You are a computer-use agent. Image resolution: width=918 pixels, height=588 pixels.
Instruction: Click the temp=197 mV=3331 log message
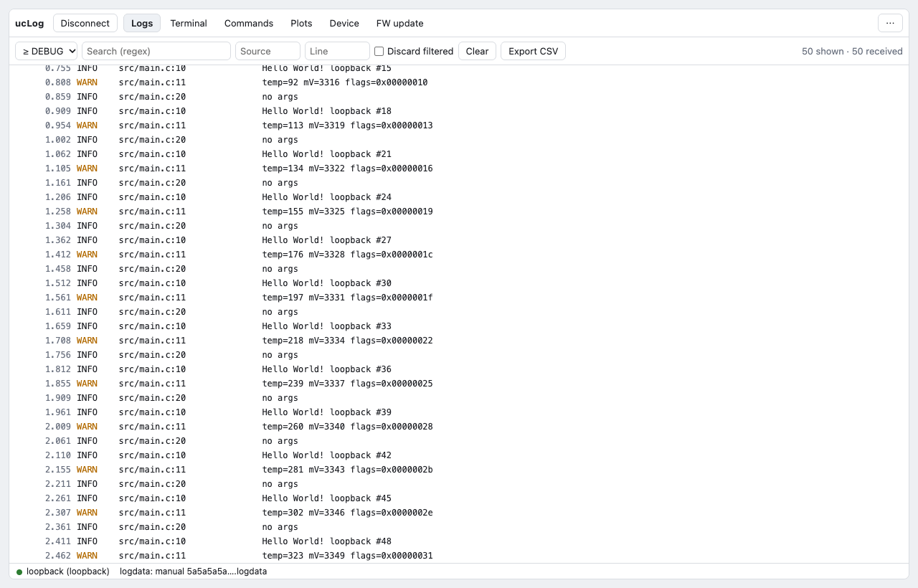point(347,298)
